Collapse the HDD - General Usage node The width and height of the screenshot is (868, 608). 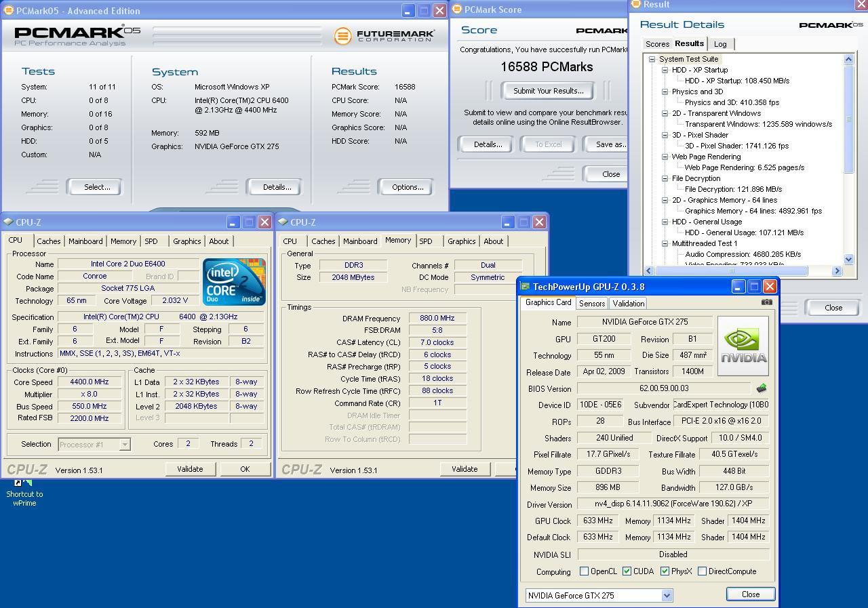tap(665, 222)
